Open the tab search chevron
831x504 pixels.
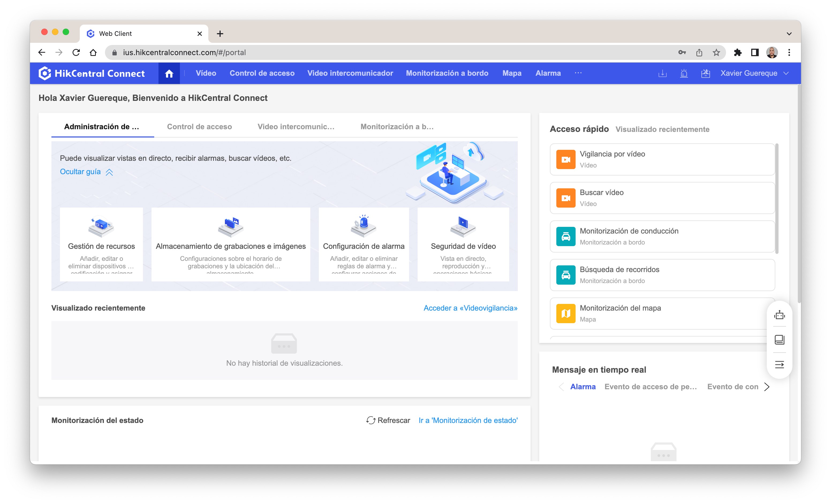coord(789,34)
